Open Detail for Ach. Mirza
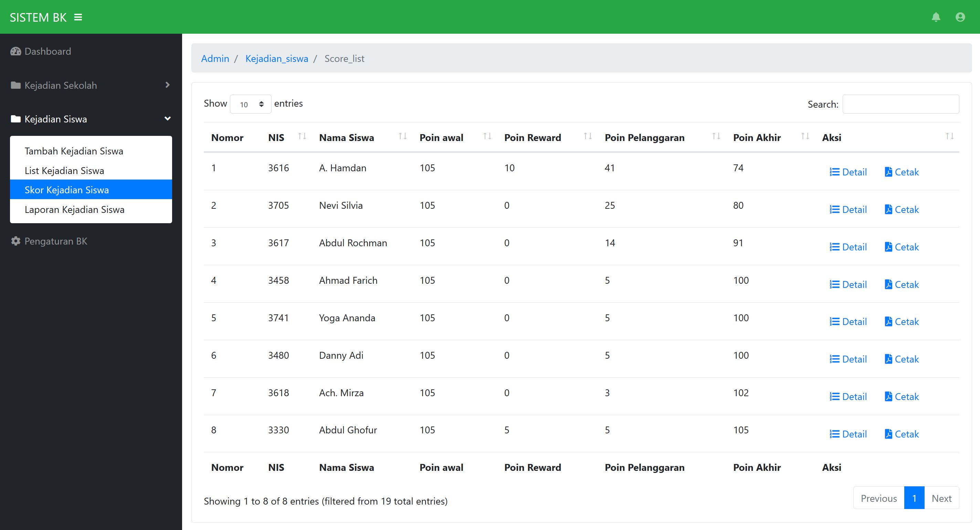This screenshot has height=530, width=980. [848, 397]
